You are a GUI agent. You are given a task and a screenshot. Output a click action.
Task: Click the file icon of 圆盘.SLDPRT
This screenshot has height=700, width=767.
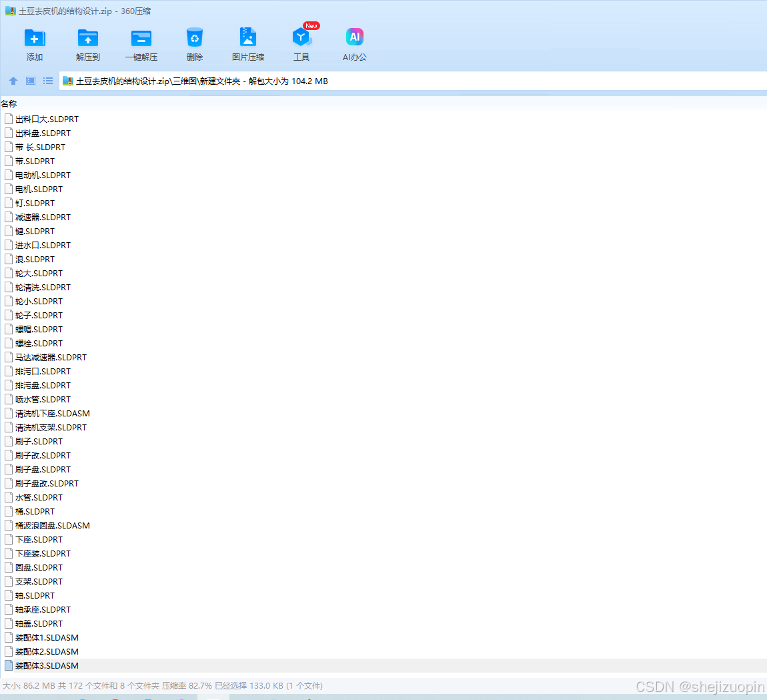point(8,568)
